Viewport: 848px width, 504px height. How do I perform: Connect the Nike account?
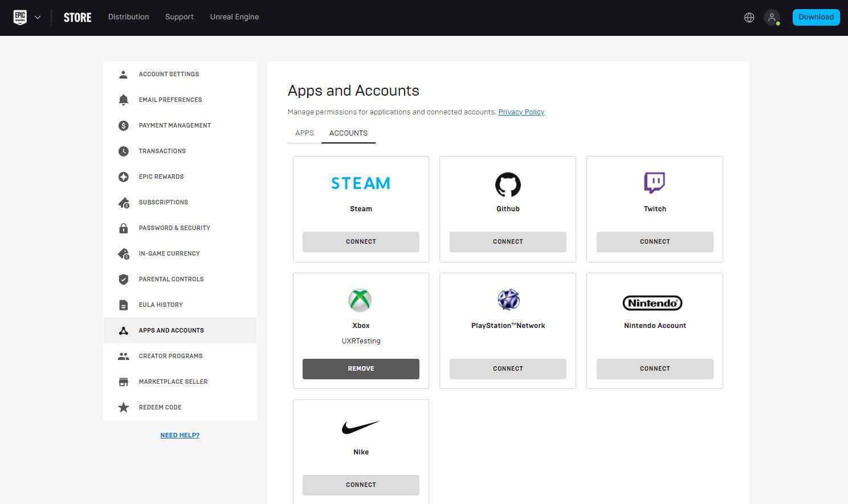click(x=361, y=485)
